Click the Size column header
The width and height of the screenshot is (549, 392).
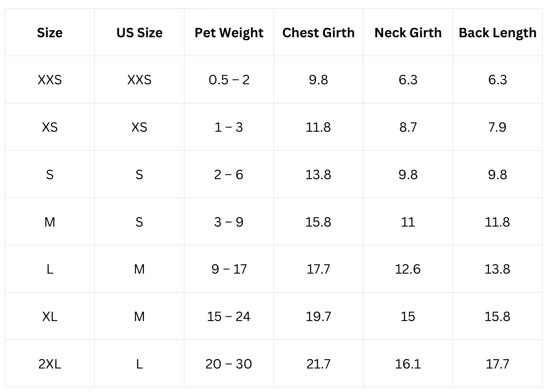pyautogui.click(x=50, y=33)
